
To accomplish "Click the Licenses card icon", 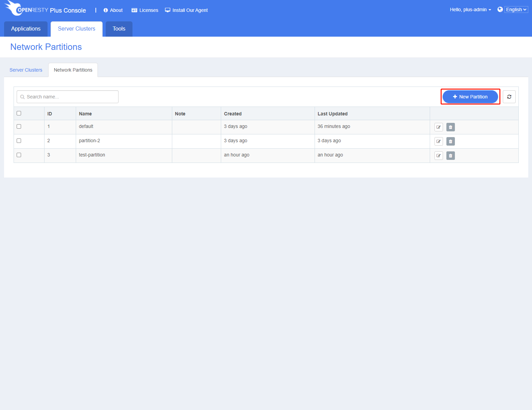I will click(134, 10).
